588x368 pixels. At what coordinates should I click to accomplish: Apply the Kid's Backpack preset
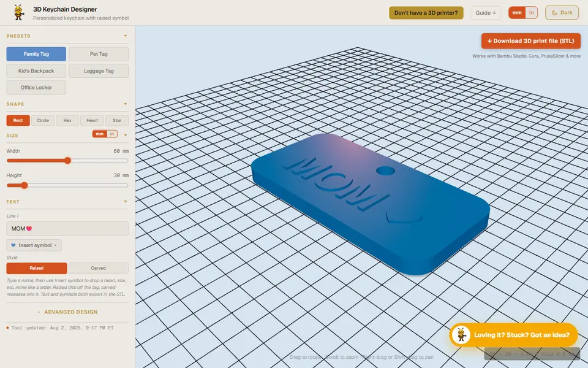tap(36, 71)
